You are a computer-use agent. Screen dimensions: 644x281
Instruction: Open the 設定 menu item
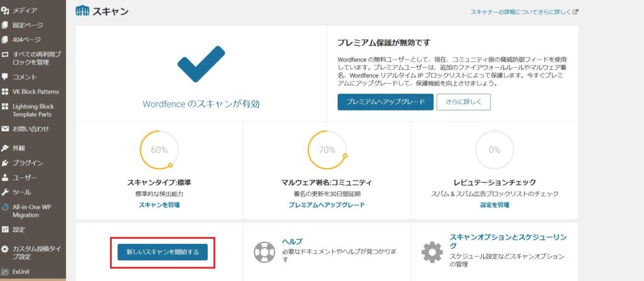(x=19, y=229)
